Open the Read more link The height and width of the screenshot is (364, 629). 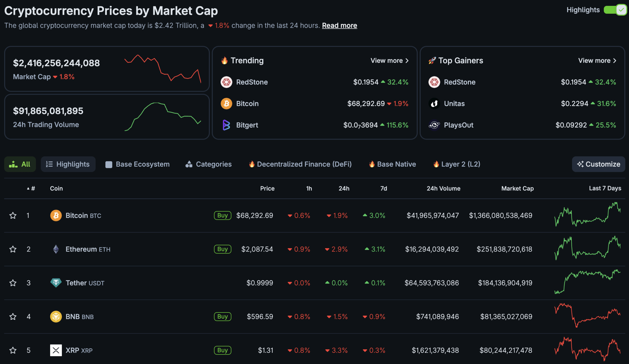pyautogui.click(x=340, y=25)
